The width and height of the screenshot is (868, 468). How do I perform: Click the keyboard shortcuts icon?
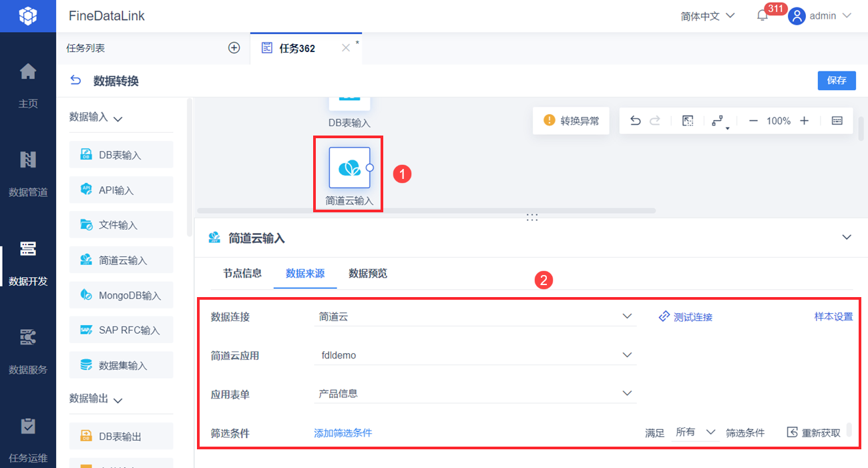point(837,121)
